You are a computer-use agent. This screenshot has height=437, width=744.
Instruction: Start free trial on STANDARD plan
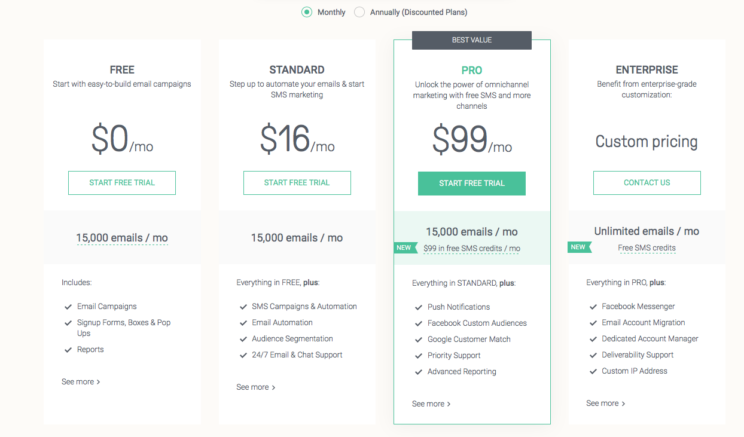point(297,183)
